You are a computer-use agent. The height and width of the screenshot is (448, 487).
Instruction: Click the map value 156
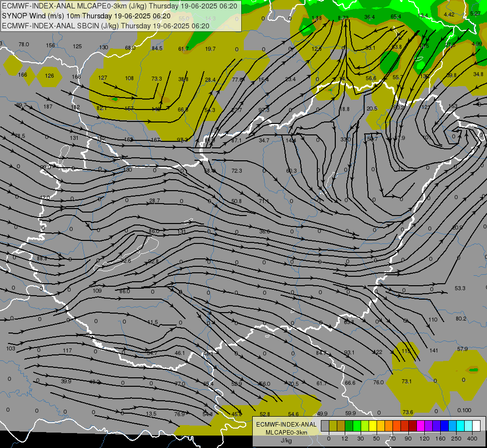coord(50,45)
